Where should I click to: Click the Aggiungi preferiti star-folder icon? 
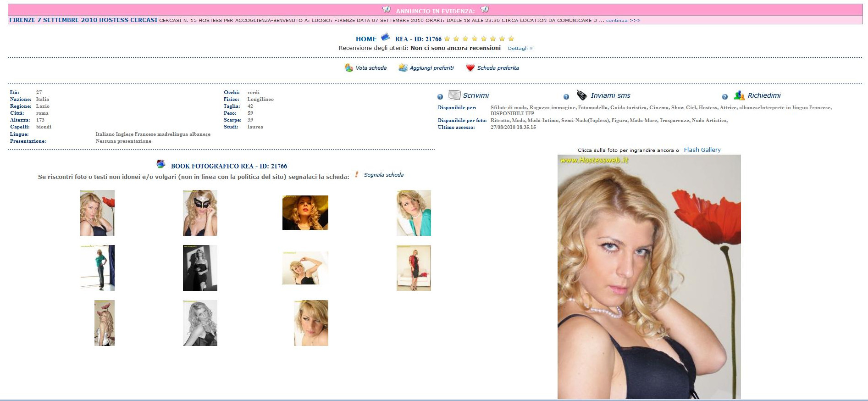point(403,68)
